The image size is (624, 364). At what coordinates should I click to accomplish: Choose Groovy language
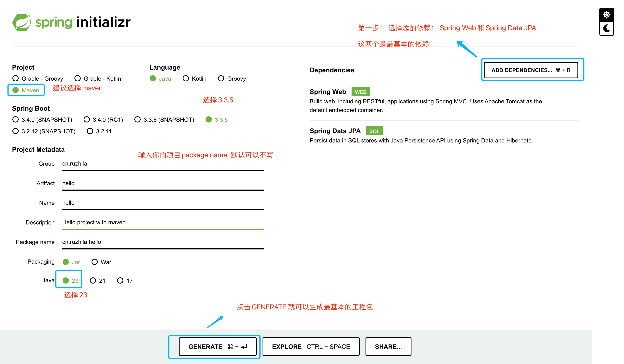pos(232,78)
